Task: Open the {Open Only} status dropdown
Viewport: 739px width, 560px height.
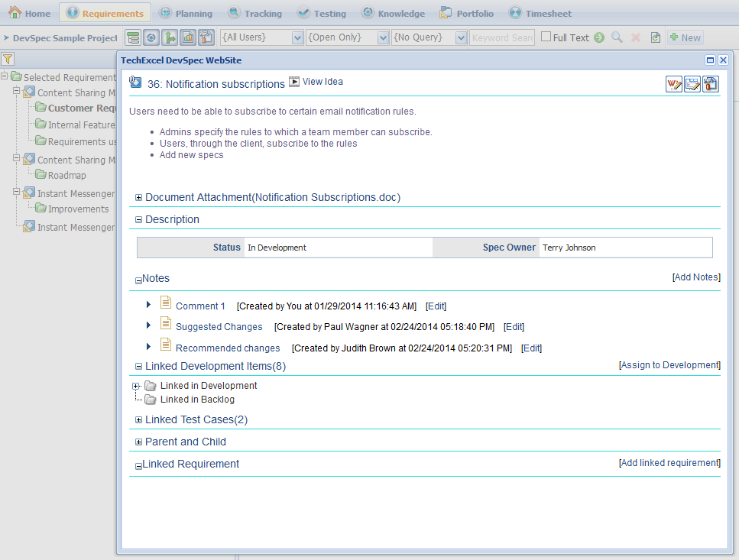Action: pyautogui.click(x=348, y=37)
